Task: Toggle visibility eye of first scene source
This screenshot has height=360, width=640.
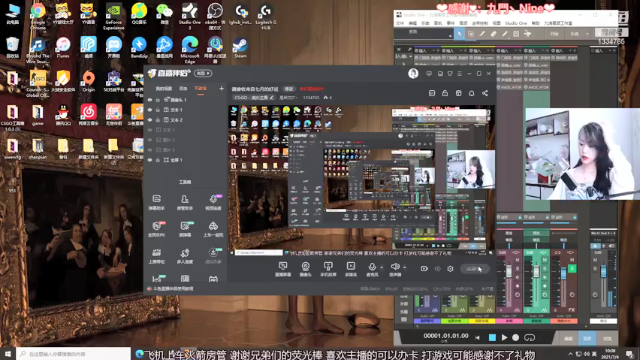Action: [150, 100]
